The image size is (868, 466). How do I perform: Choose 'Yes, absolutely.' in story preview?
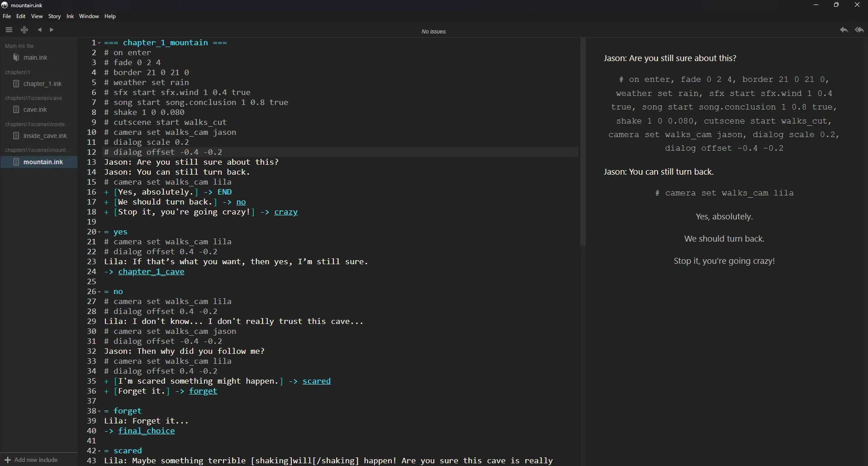pos(724,217)
